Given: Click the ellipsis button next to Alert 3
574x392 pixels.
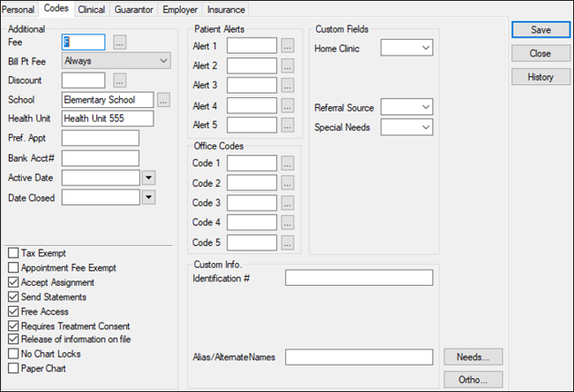Looking at the screenshot, I should click(287, 84).
